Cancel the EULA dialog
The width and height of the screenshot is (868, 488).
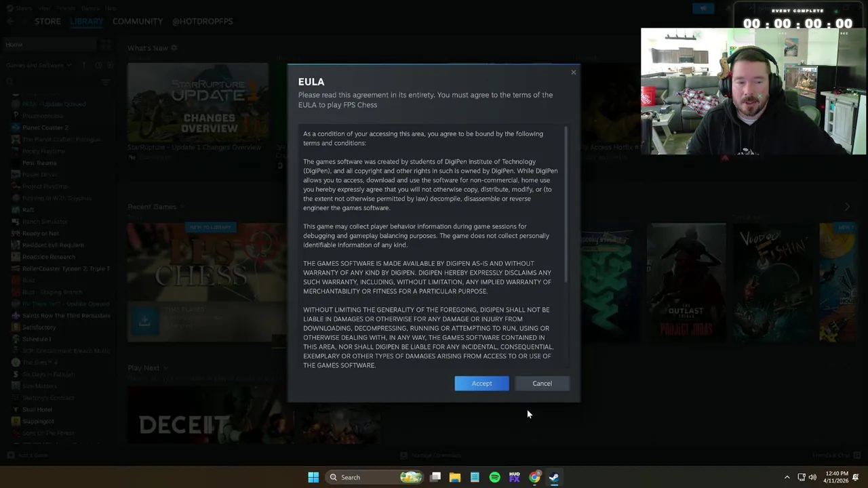pyautogui.click(x=542, y=384)
